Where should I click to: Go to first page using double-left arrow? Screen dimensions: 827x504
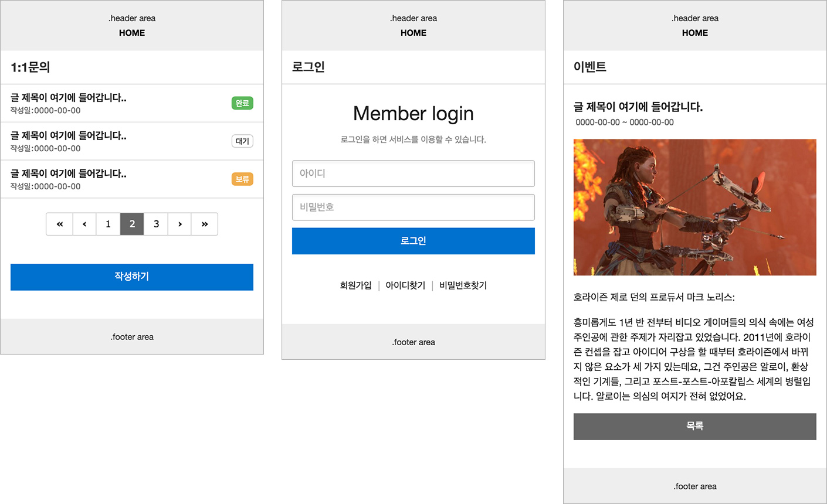[60, 224]
